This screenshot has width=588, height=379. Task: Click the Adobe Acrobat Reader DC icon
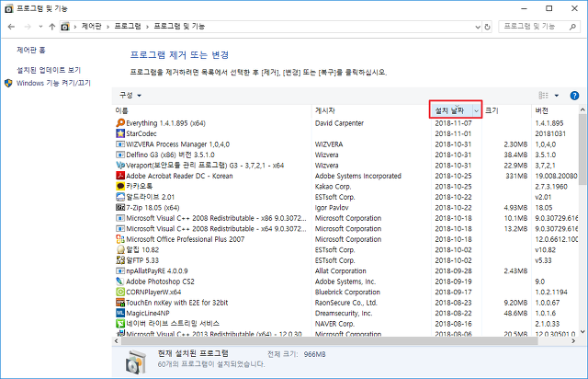tap(120, 176)
